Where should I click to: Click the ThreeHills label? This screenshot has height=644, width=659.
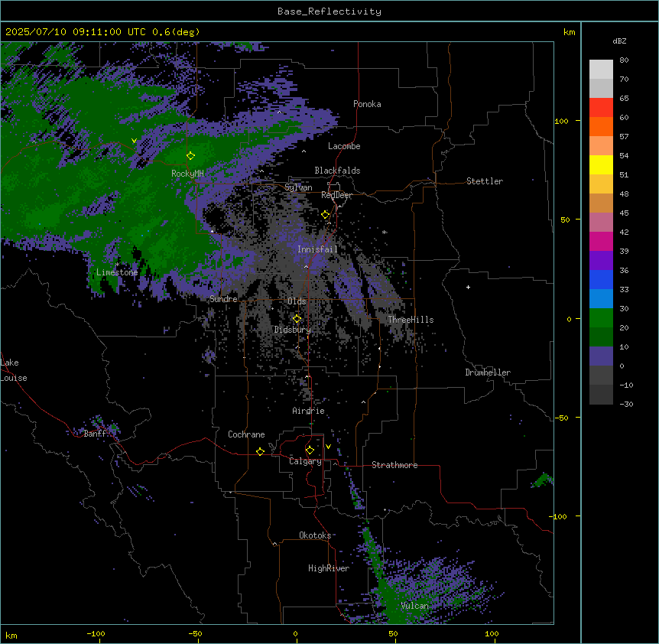411,320
